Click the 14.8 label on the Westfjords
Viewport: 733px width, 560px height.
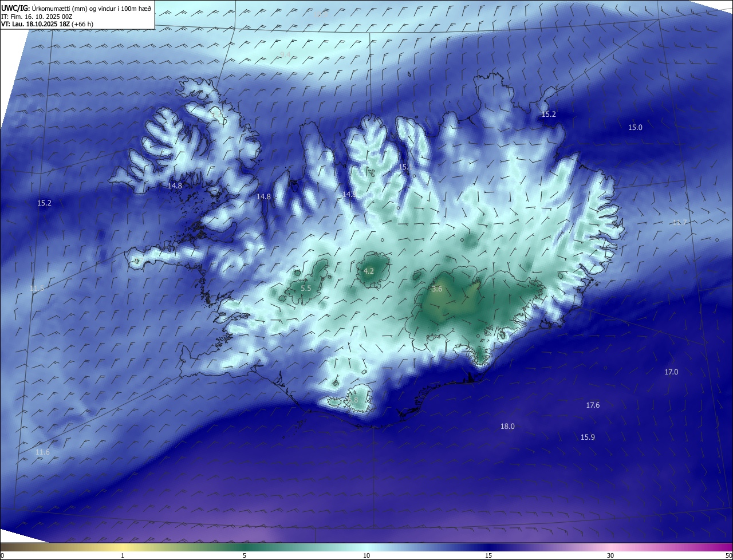click(x=175, y=186)
